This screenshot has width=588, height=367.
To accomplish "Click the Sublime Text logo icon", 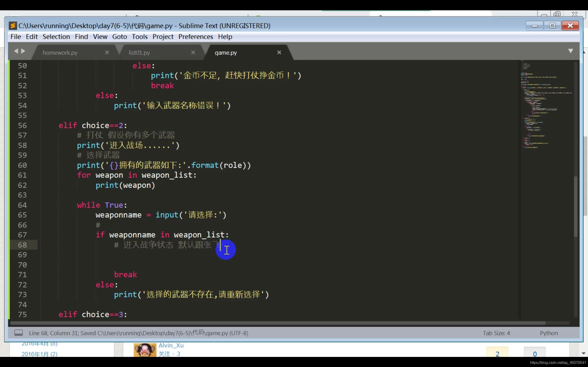I will point(13,25).
